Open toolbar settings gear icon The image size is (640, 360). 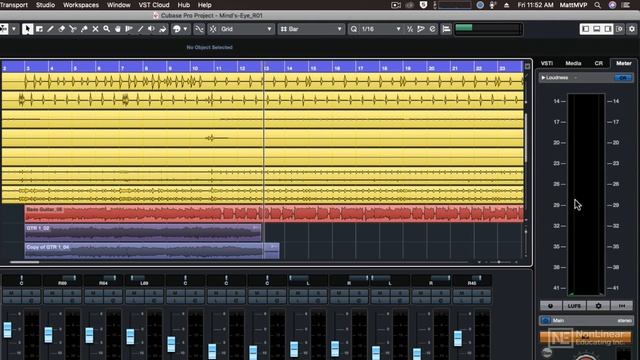(x=632, y=29)
